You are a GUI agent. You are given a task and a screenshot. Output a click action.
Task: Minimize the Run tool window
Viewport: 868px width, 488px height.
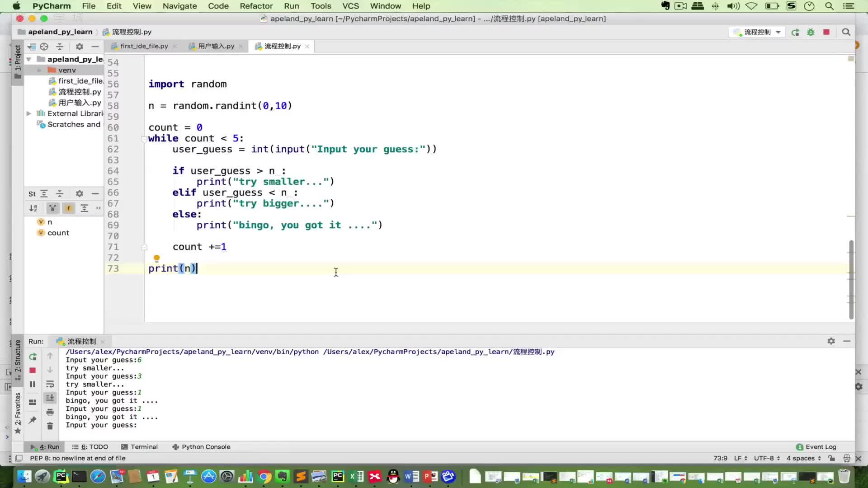pyautogui.click(x=847, y=341)
